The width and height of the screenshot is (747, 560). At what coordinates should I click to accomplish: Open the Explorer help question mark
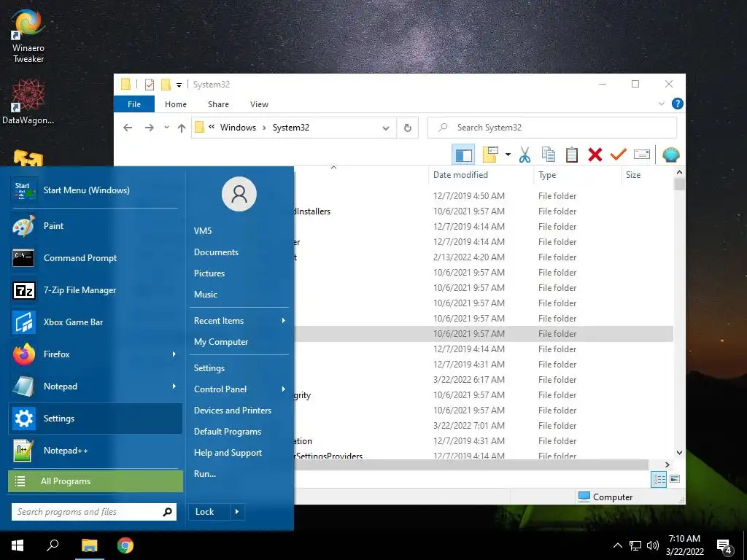click(x=677, y=104)
